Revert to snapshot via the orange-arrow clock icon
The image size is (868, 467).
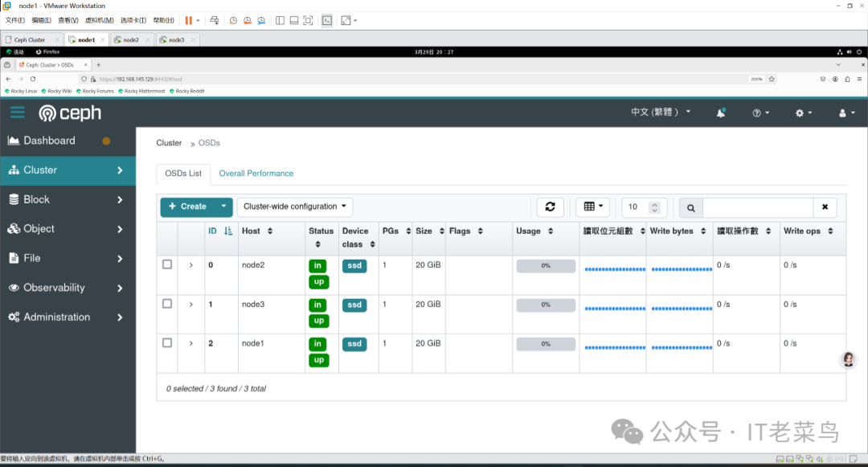click(247, 20)
